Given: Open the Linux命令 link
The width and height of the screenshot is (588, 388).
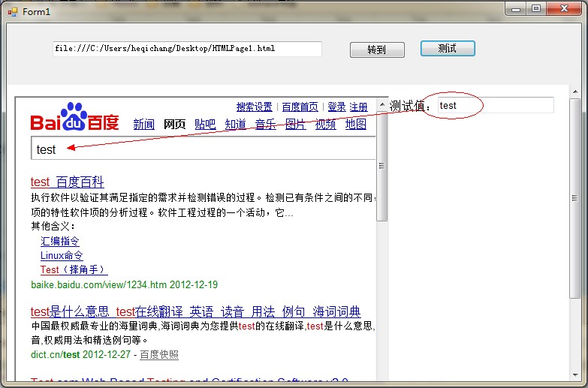Looking at the screenshot, I should tap(62, 255).
